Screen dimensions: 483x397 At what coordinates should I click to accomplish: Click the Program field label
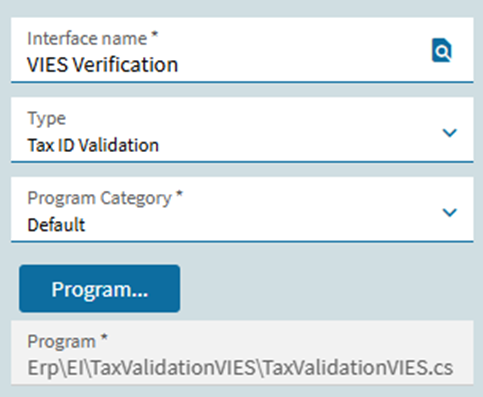point(62,342)
